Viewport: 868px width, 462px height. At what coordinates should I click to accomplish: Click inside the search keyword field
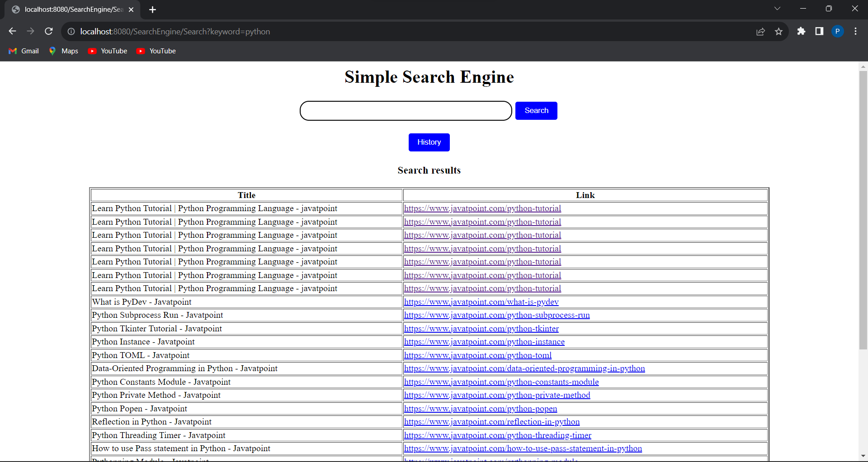pyautogui.click(x=406, y=110)
